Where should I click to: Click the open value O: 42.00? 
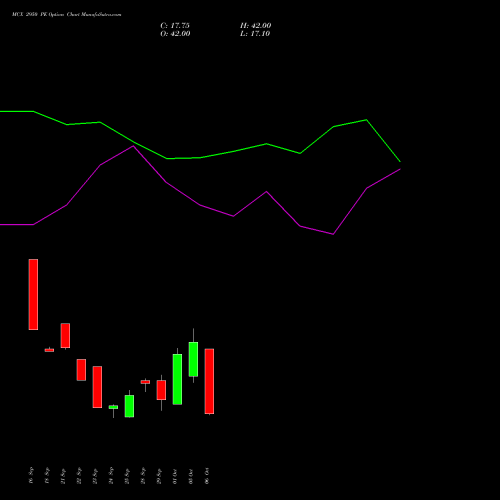click(175, 34)
